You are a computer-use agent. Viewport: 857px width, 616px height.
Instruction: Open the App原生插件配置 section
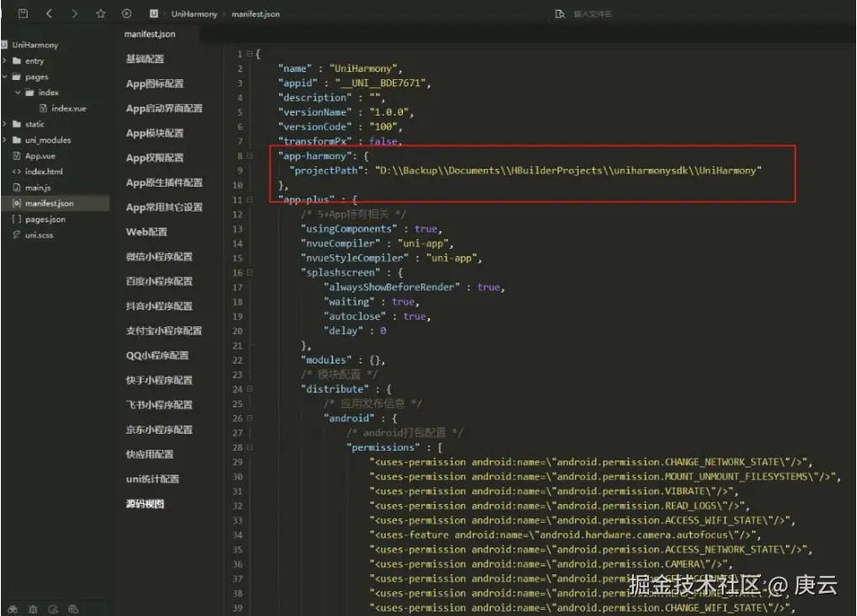pos(164,182)
